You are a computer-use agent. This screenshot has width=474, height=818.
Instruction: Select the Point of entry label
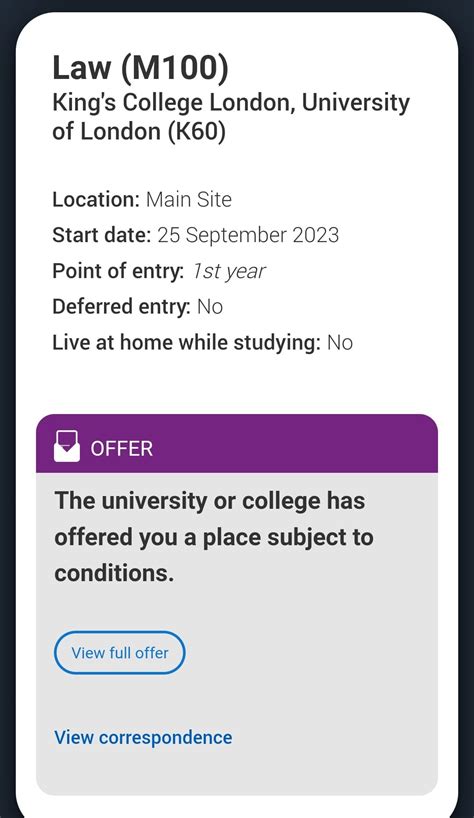tap(118, 271)
